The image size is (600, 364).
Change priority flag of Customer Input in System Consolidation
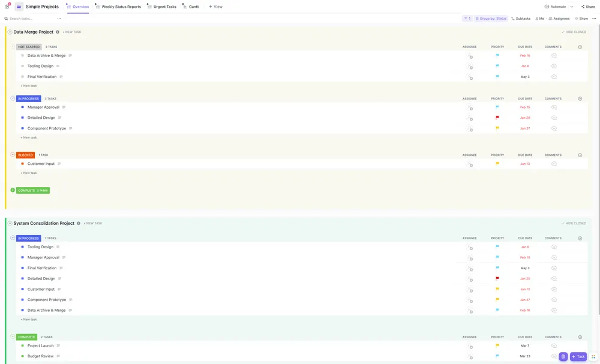click(x=497, y=289)
